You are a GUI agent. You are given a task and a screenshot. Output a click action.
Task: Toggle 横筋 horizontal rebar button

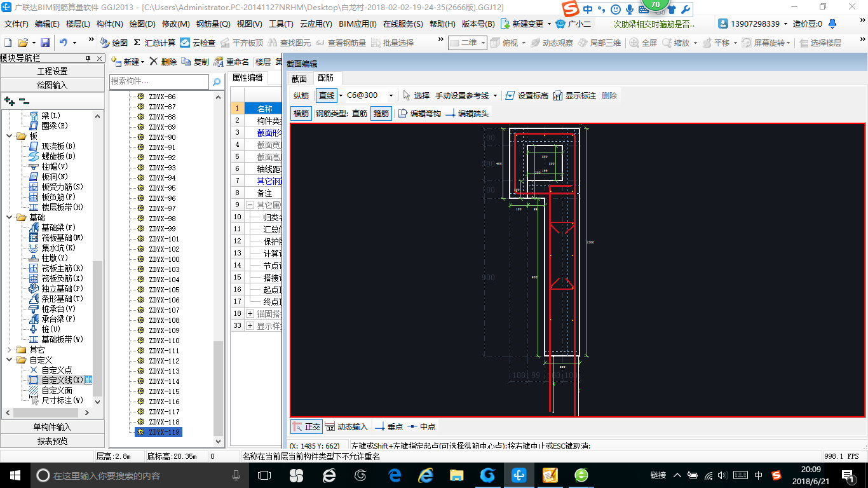[x=301, y=113]
